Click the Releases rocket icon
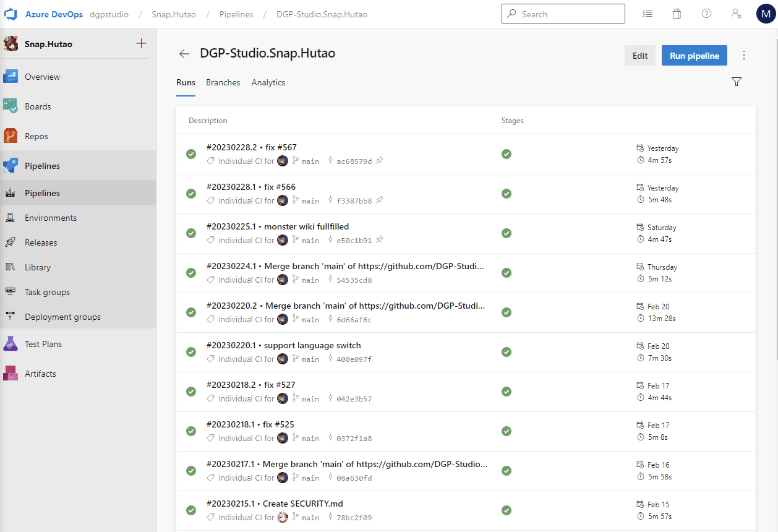 click(x=11, y=242)
